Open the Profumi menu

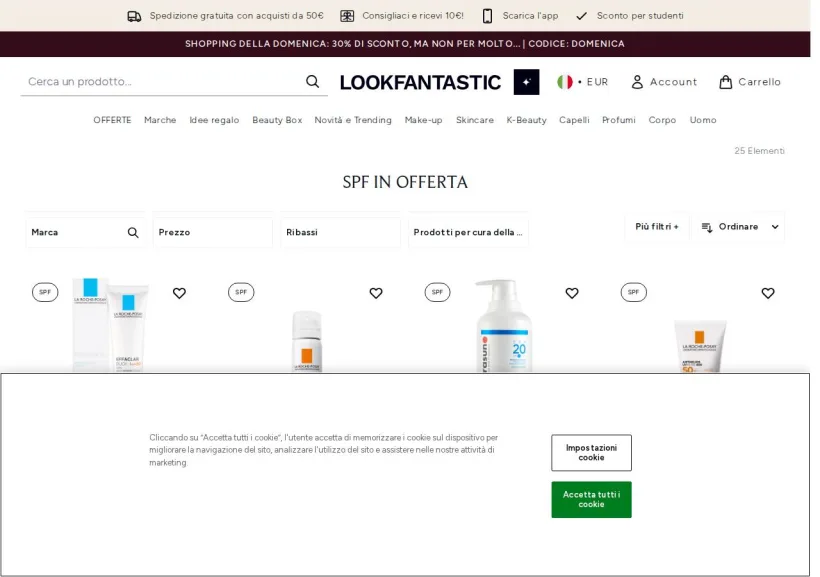pos(619,120)
